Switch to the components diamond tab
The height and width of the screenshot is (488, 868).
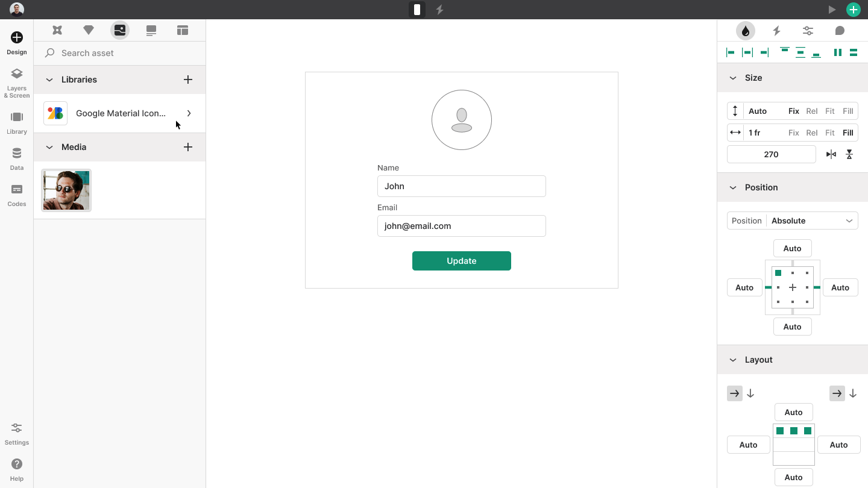click(x=89, y=30)
